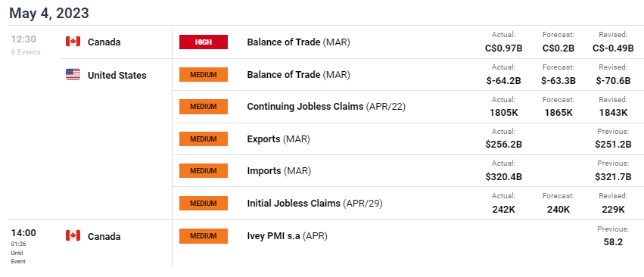Screen dimensions: 644x277
Task: Select the 14:00 time slot entry
Action: click(23, 232)
